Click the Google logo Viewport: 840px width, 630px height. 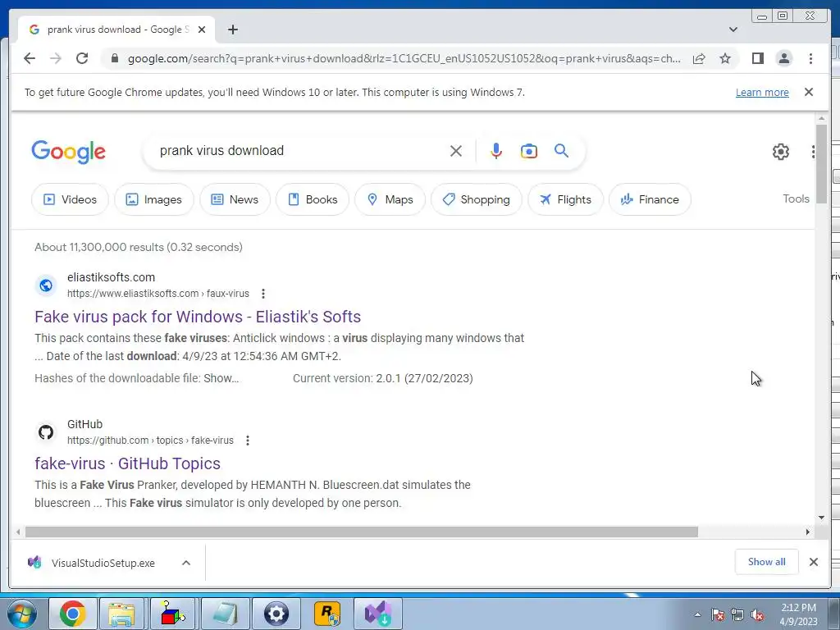click(69, 152)
